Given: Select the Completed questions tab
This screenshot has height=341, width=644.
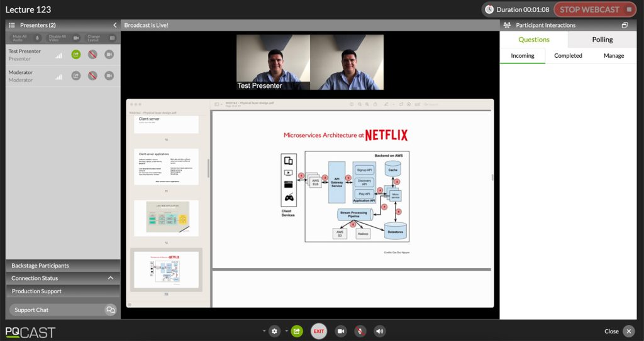Looking at the screenshot, I should [568, 56].
